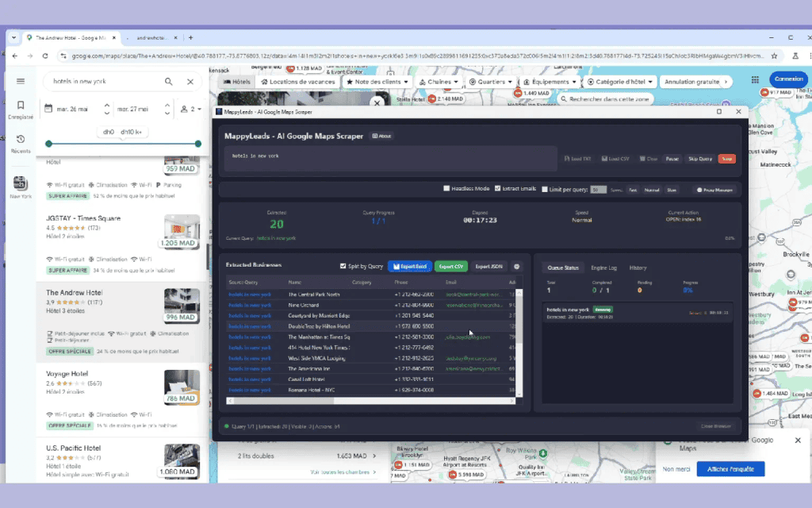The height and width of the screenshot is (508, 812).
Task: Open Google Maps hamburger menu
Action: [20, 82]
